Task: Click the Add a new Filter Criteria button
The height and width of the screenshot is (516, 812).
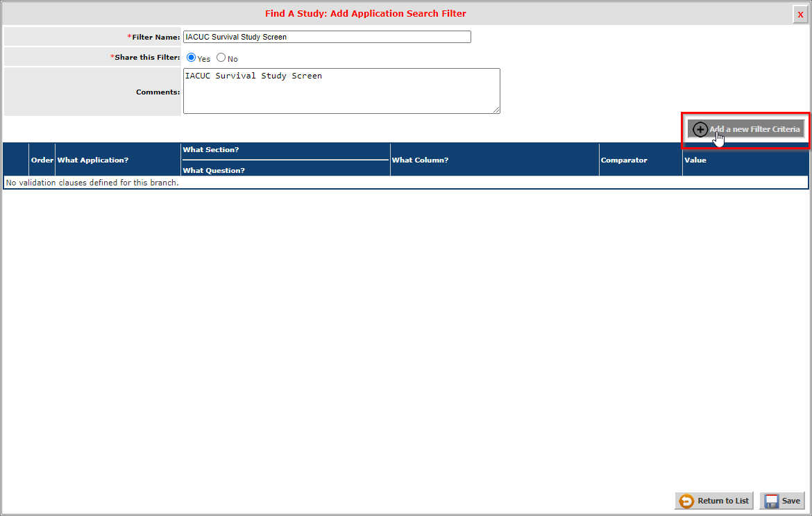Action: (745, 129)
